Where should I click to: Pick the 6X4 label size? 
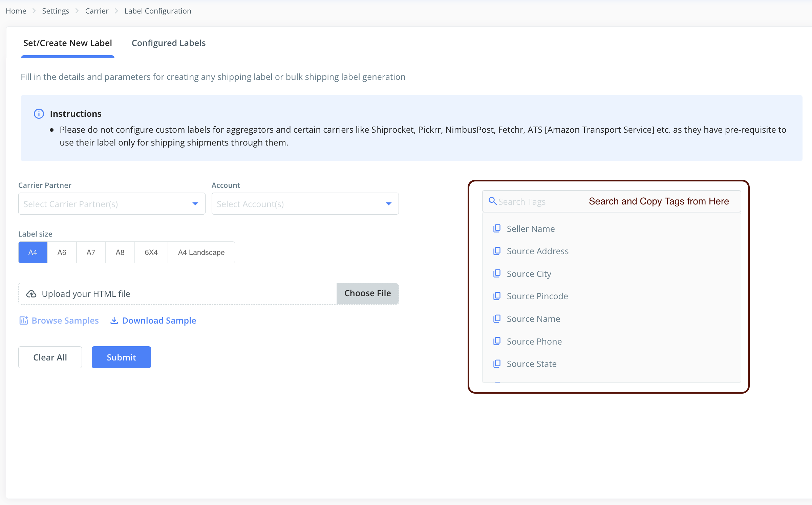click(151, 252)
